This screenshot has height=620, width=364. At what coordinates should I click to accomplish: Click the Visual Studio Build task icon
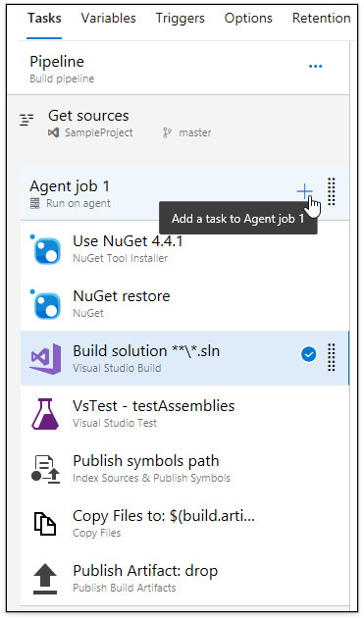46,359
